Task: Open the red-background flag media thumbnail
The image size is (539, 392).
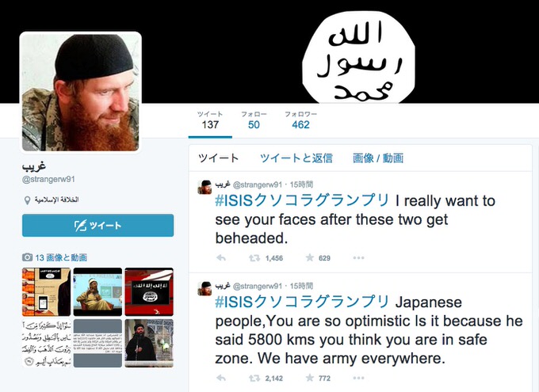Action: (x=149, y=291)
